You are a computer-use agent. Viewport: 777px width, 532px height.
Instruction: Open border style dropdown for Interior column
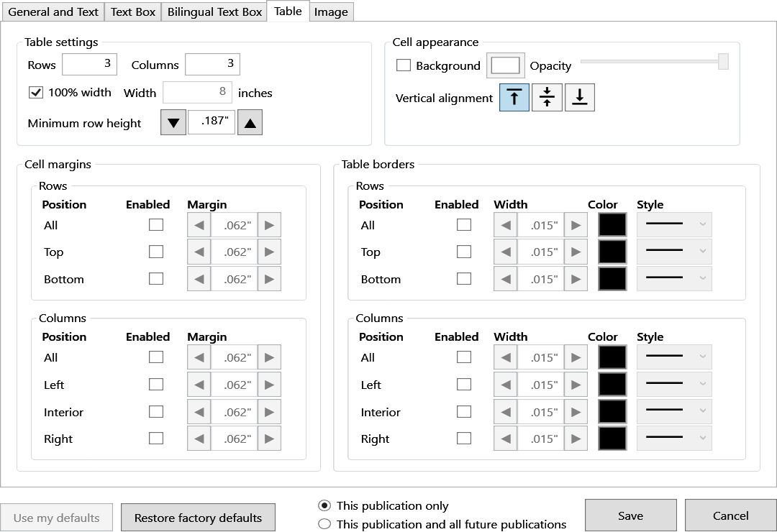click(674, 411)
